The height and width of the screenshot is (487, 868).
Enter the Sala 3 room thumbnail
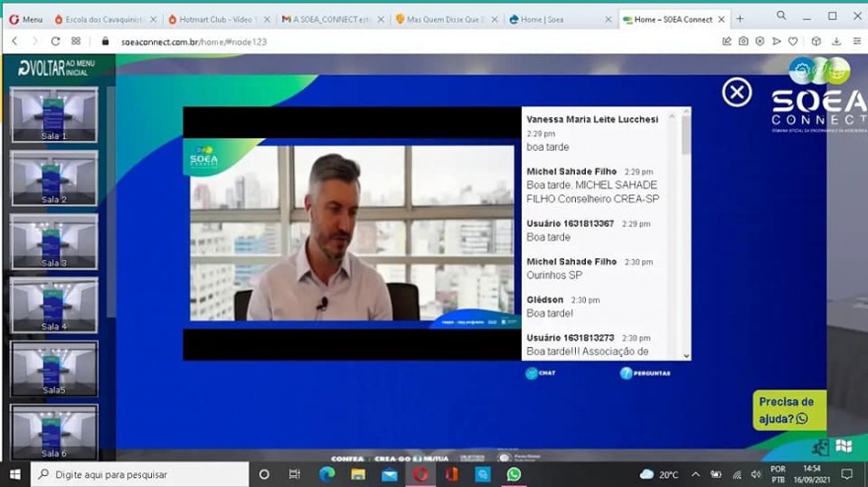pyautogui.click(x=54, y=242)
